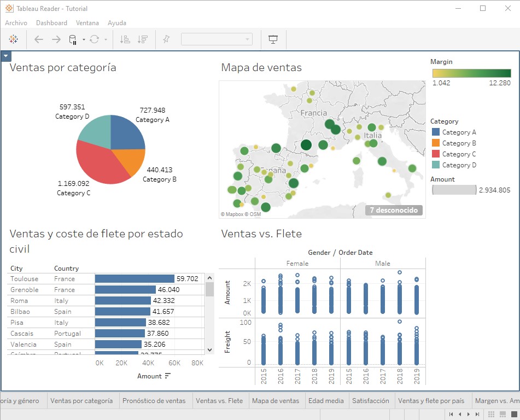Open the dashboard caret menu at top left
The image size is (520, 420).
[5, 56]
